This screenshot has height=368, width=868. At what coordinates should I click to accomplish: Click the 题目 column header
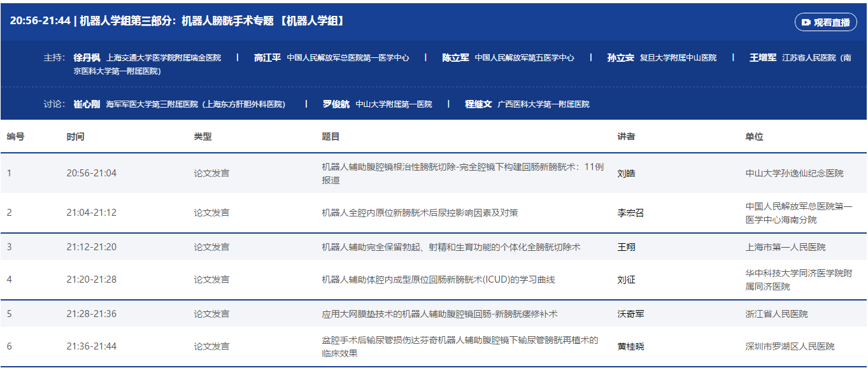tap(331, 137)
